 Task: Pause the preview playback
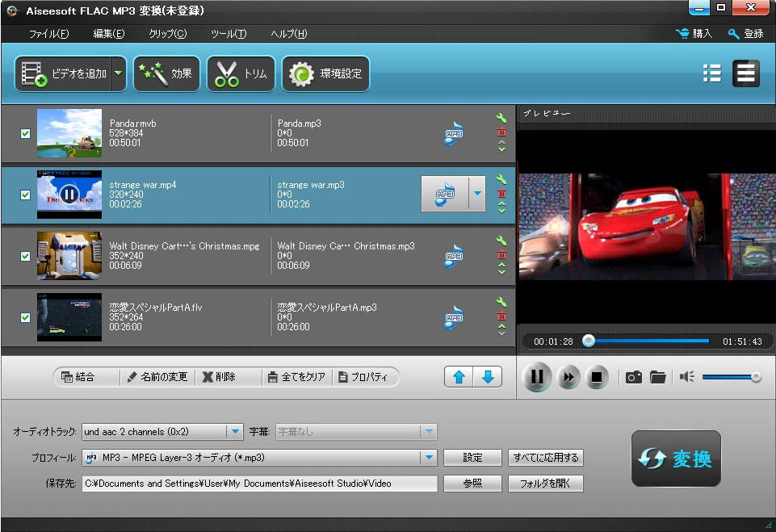(x=537, y=377)
